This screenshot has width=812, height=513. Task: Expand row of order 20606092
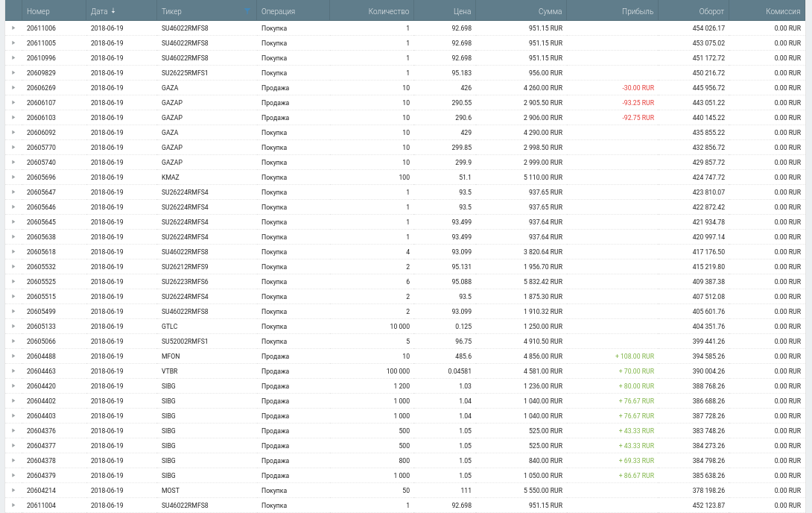(x=13, y=133)
